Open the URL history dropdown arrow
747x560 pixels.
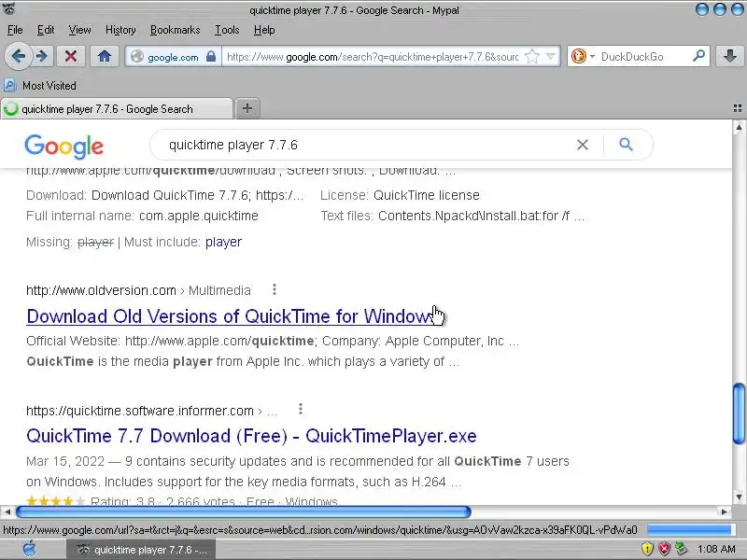point(551,57)
